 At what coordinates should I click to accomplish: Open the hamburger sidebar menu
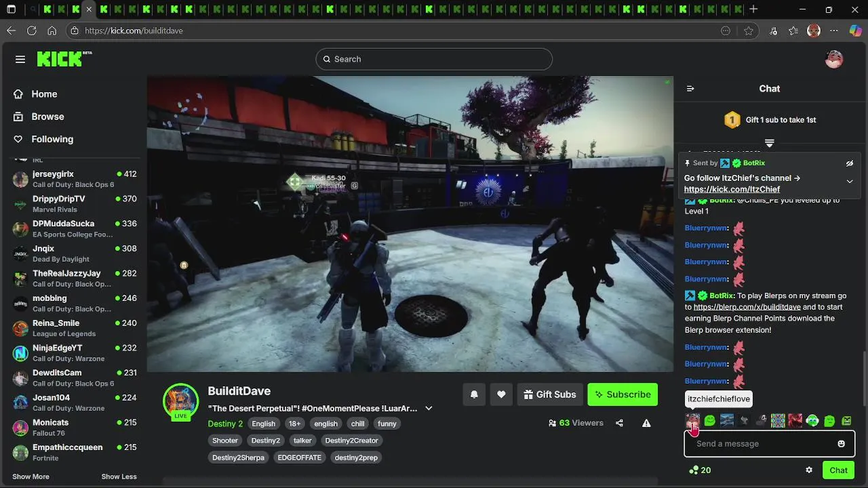click(20, 59)
